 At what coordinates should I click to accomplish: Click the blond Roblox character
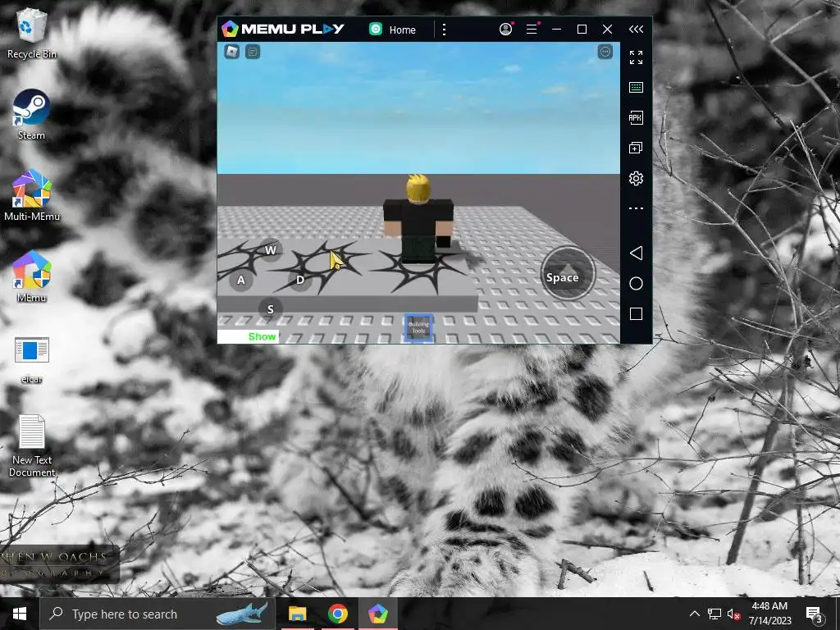point(418,219)
